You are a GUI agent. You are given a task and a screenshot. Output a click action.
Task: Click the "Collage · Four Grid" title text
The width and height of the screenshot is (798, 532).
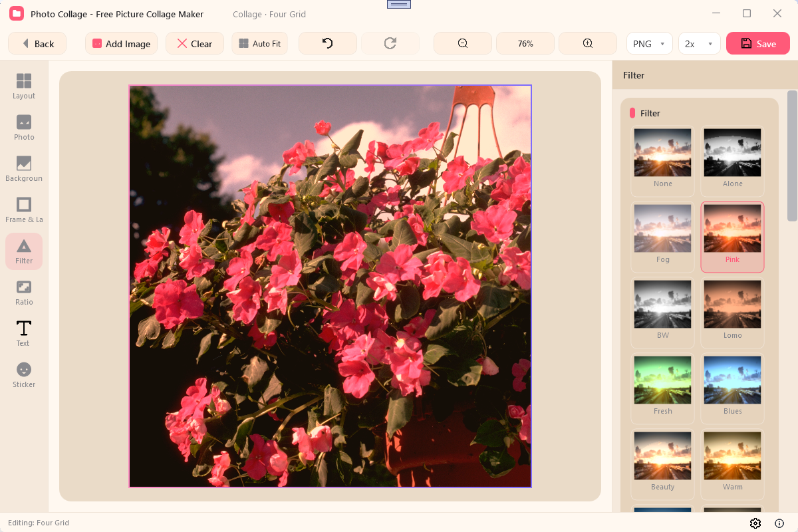click(x=269, y=14)
